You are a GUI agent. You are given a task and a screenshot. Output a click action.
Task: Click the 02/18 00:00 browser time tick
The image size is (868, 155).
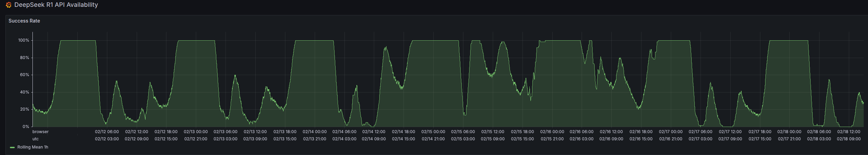click(x=789, y=132)
